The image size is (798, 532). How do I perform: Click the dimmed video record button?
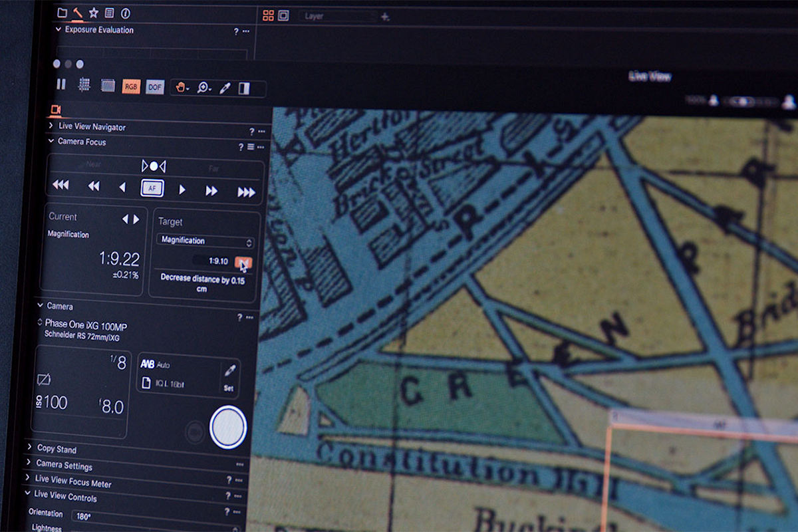click(x=194, y=432)
